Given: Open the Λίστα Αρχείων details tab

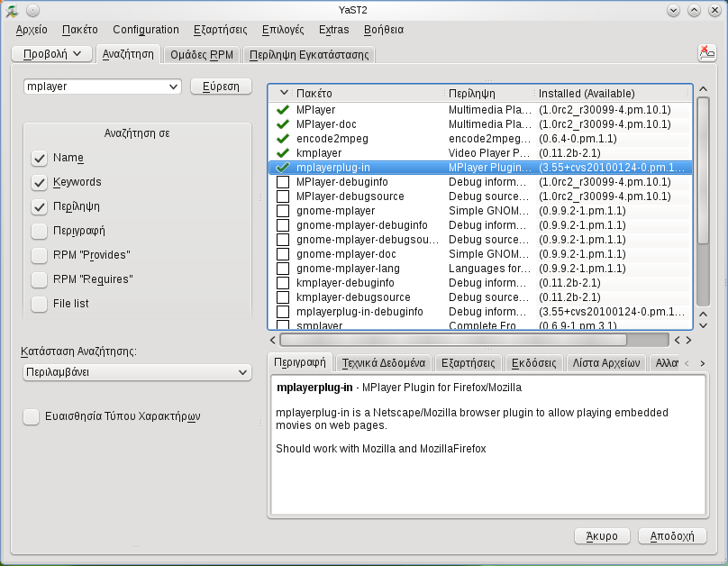Looking at the screenshot, I should click(x=605, y=363).
